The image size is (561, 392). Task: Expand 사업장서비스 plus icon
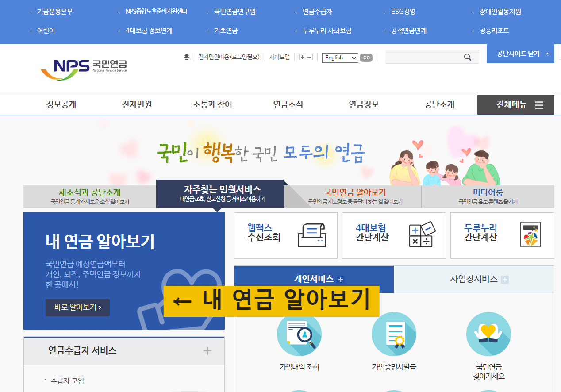coord(505,280)
